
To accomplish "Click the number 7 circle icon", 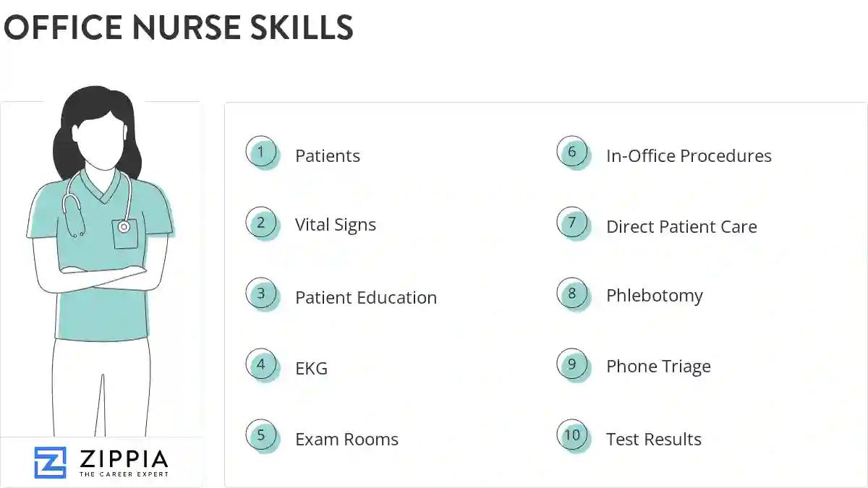I will (572, 223).
